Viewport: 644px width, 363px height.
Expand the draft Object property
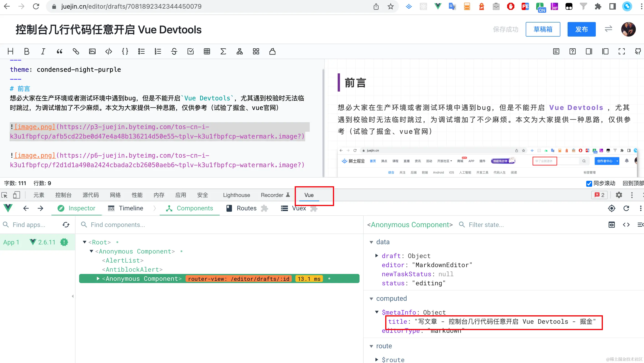(377, 255)
